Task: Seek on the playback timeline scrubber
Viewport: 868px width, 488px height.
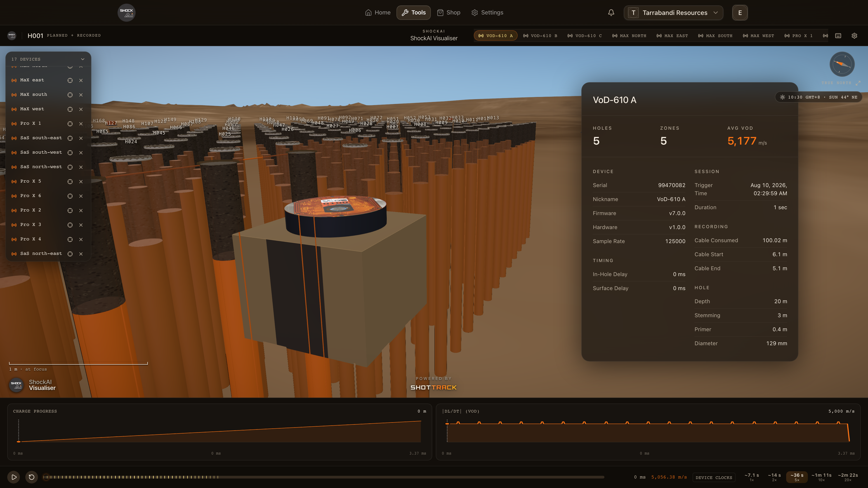Action: [323, 477]
